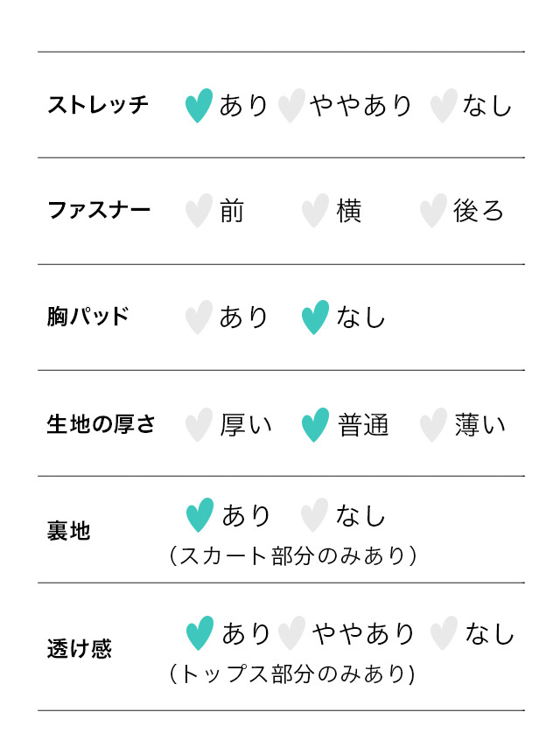Screen dimensions: 560x747
Task: Select gray heart for 裏地 なし
Action: tap(314, 515)
